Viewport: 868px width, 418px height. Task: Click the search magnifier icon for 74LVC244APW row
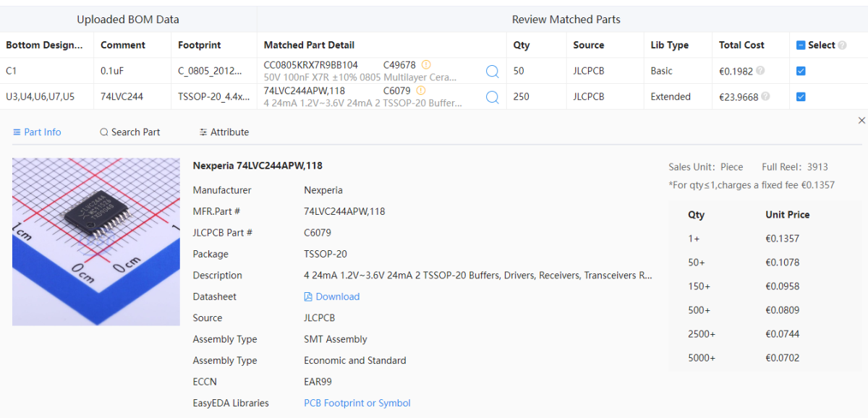pyautogui.click(x=492, y=97)
